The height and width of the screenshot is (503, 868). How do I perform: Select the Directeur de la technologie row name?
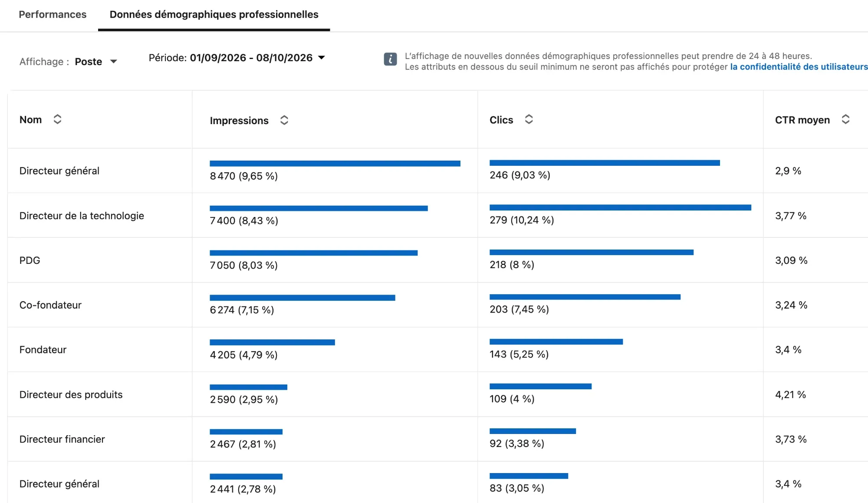82,216
